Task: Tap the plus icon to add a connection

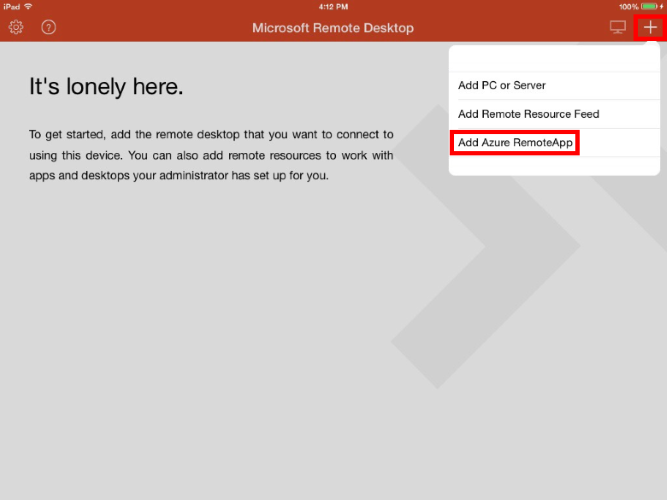Action: coord(650,27)
